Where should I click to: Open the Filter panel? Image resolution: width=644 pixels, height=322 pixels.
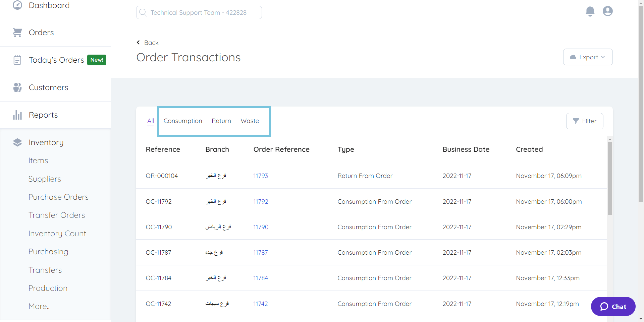click(585, 121)
